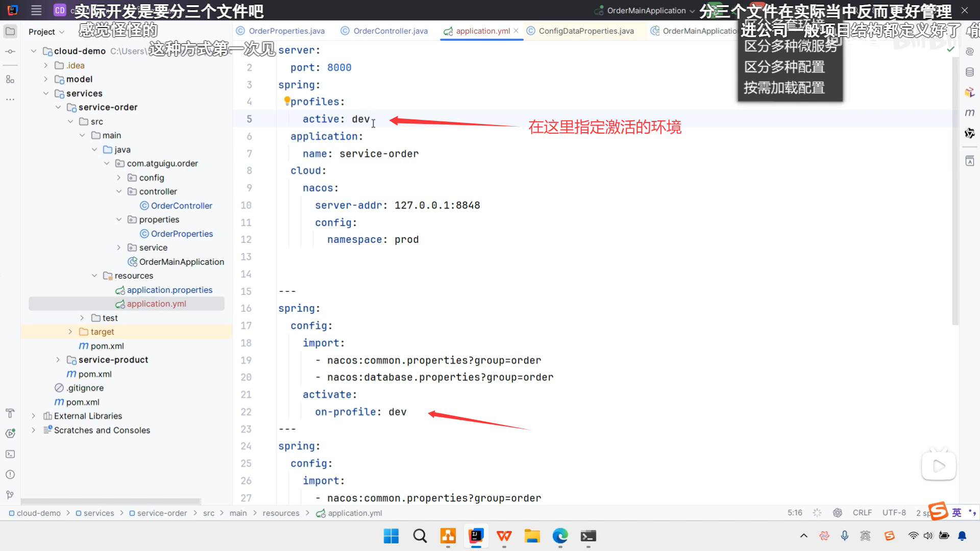This screenshot has height=551, width=980.
Task: Open the Git tool window icon
Action: [x=10, y=495]
